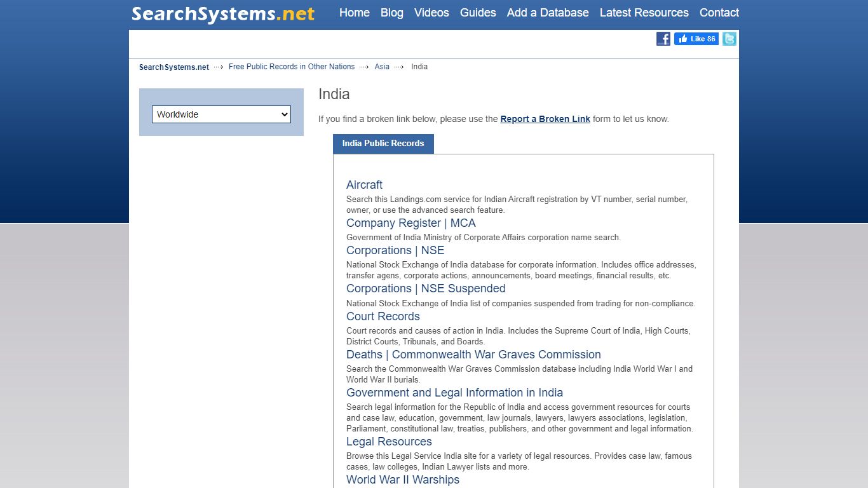Open the Home menu item
This screenshot has width=868, height=488.
(355, 13)
